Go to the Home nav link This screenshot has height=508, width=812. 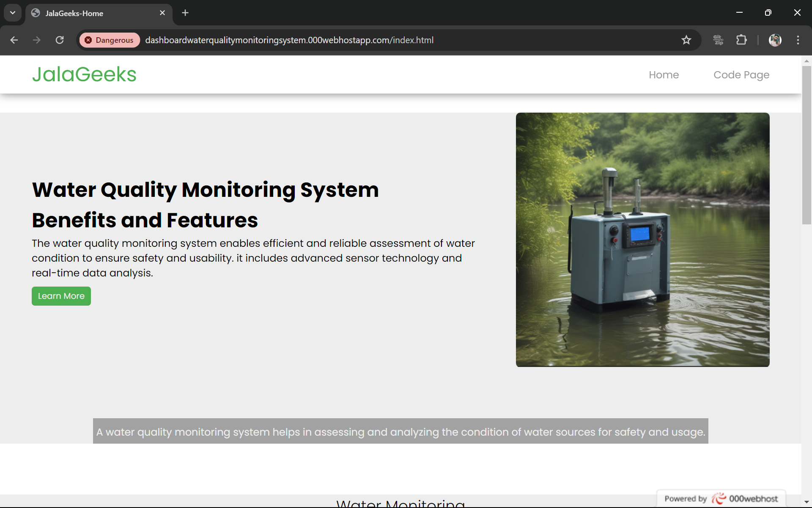664,75
